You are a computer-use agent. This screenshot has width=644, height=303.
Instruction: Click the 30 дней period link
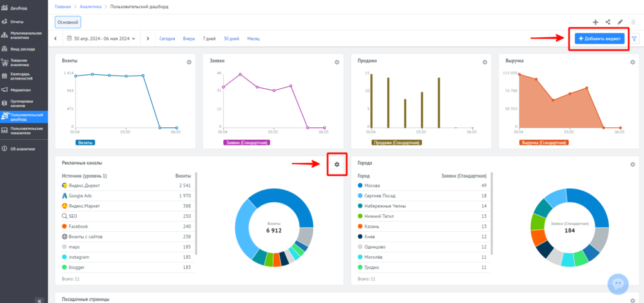click(231, 38)
